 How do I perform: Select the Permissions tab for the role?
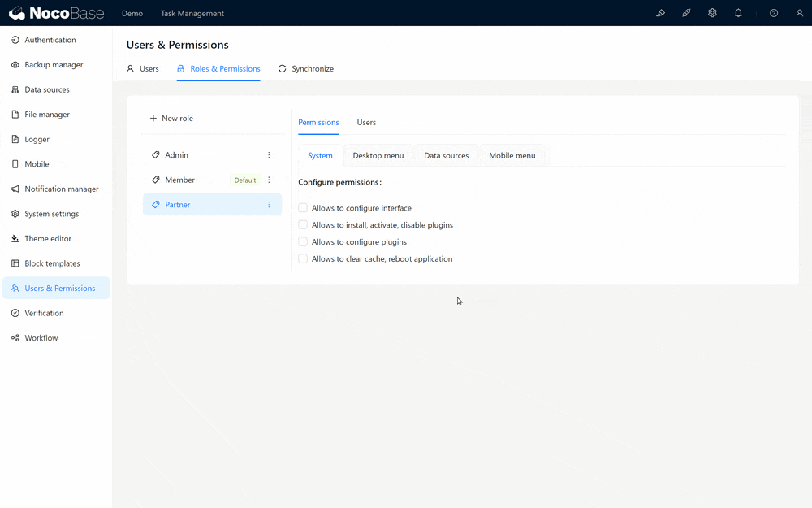tap(318, 123)
